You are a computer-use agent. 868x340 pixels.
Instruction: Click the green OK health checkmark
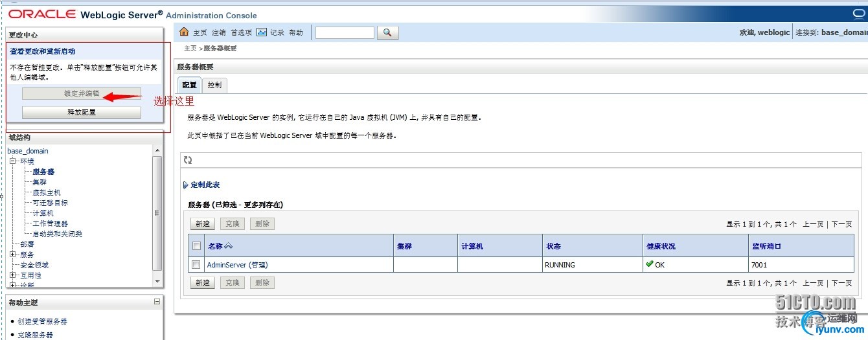click(650, 264)
